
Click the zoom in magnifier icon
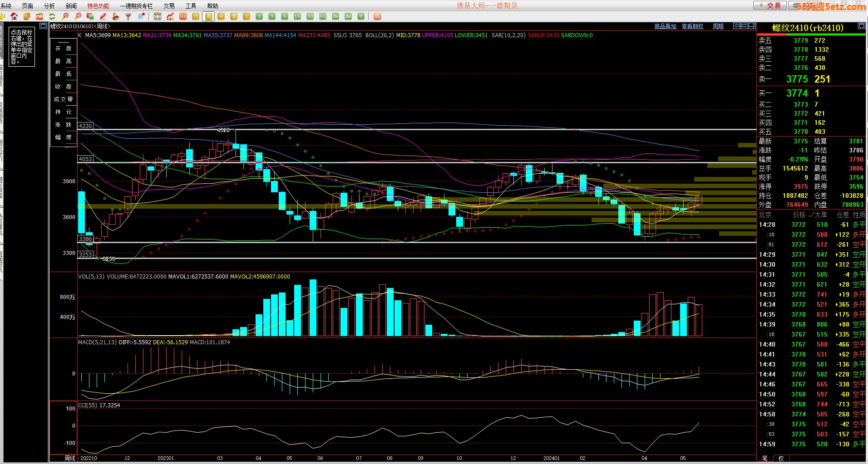[65, 16]
